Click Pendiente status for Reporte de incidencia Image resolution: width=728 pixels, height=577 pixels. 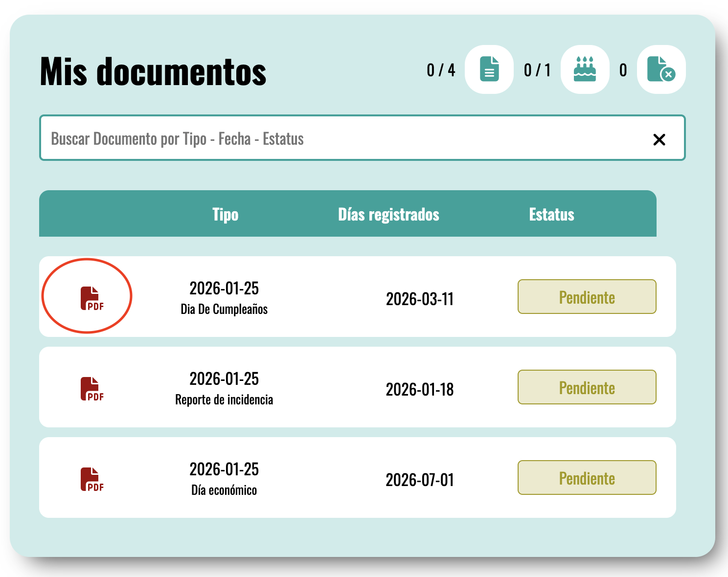(587, 387)
